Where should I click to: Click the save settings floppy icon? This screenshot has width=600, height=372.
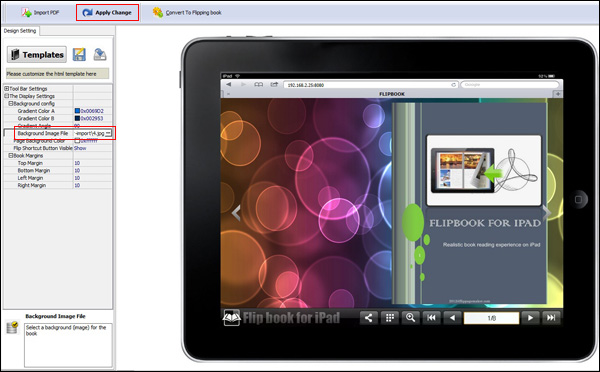tap(79, 54)
